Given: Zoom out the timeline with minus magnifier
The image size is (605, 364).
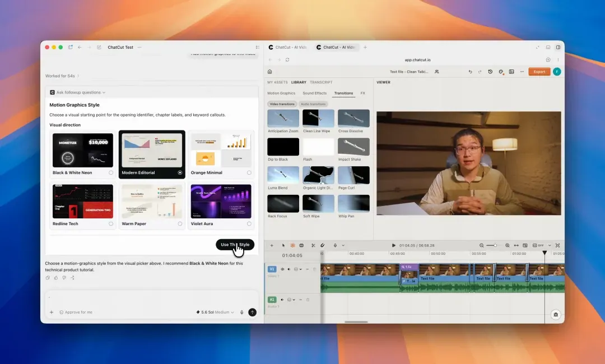Looking at the screenshot, I should (x=482, y=245).
